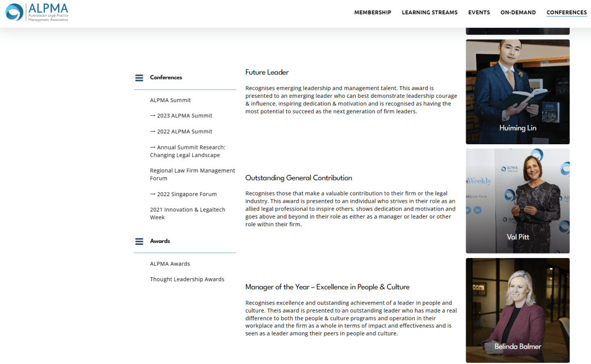Open the Val Pitt winner image
Screen dimensions: 591x364
(x=518, y=201)
